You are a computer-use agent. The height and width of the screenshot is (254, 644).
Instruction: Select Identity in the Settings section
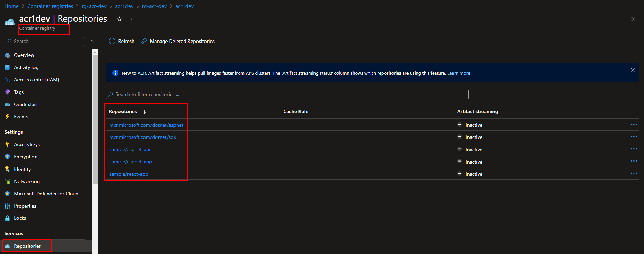coord(22,169)
